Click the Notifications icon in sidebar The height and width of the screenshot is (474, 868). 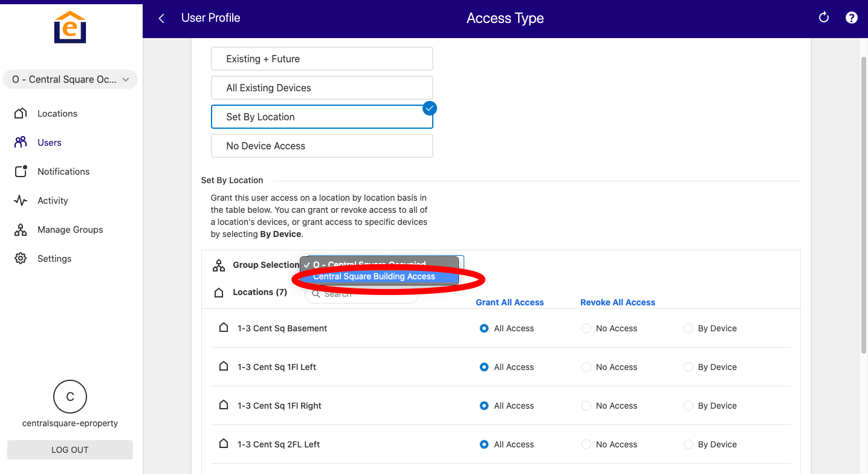click(x=21, y=171)
